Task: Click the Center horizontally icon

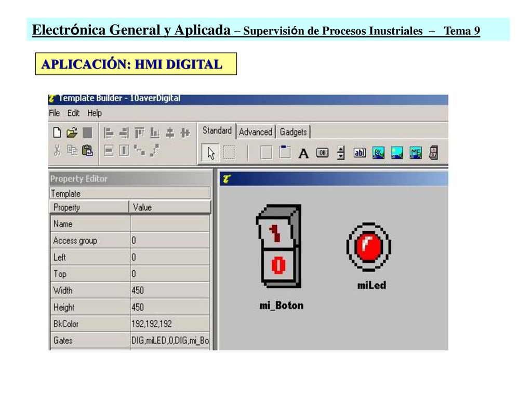Action: (x=170, y=133)
